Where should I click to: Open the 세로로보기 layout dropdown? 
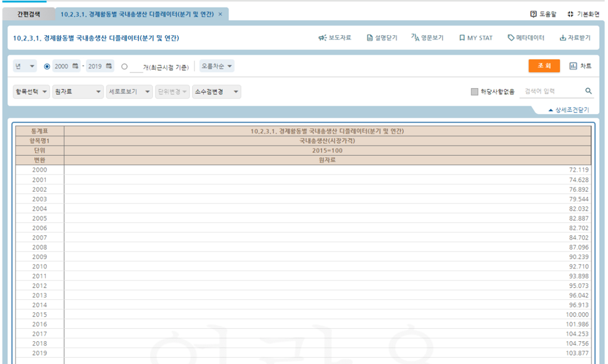point(129,92)
